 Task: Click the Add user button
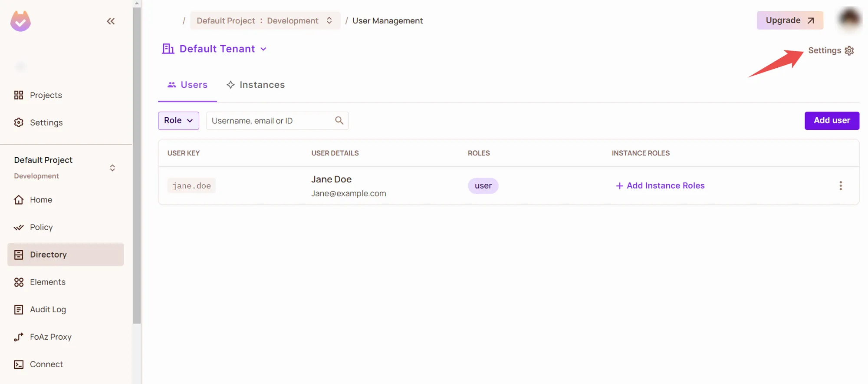[x=832, y=121]
